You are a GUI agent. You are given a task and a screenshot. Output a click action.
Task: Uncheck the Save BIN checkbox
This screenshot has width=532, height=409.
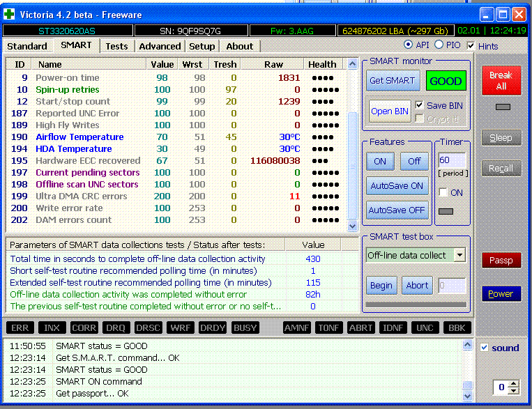(x=420, y=105)
